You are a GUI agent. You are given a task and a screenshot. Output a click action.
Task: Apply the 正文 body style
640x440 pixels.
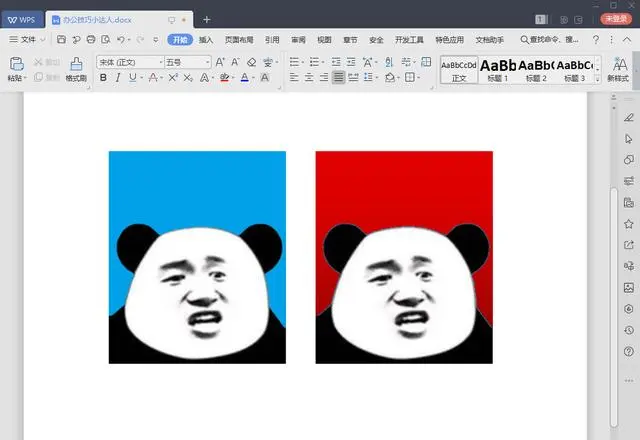click(459, 69)
